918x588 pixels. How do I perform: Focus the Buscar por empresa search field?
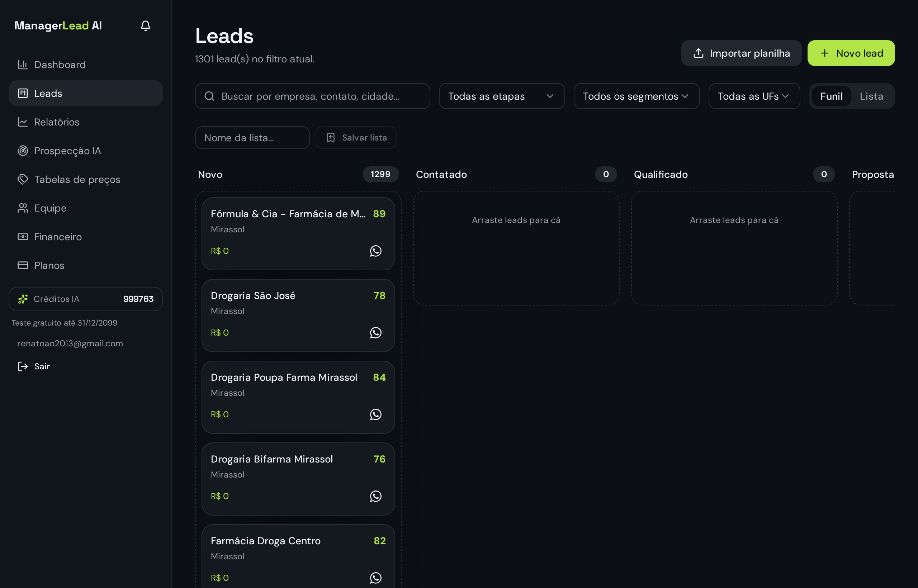312,96
